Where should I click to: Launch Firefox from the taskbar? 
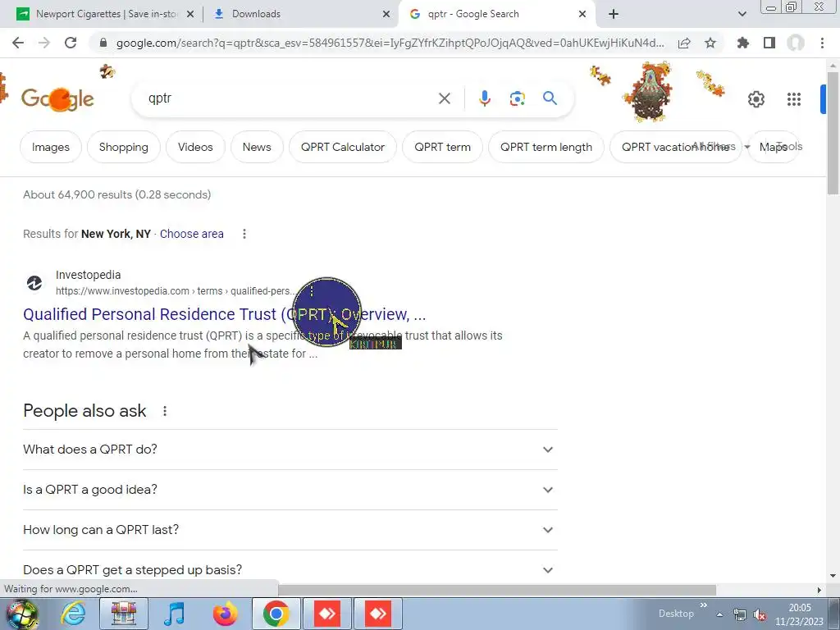click(225, 614)
